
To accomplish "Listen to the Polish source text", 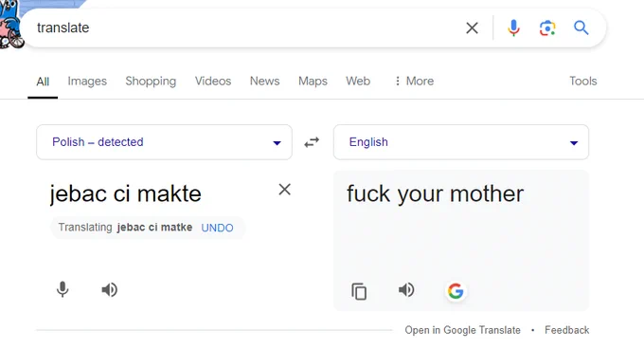I will [x=110, y=290].
